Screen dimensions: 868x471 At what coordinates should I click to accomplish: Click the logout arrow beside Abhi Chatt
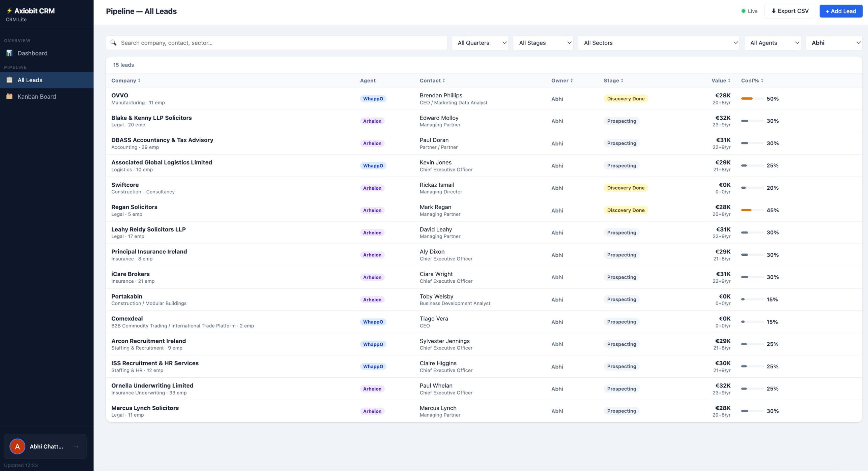76,446
